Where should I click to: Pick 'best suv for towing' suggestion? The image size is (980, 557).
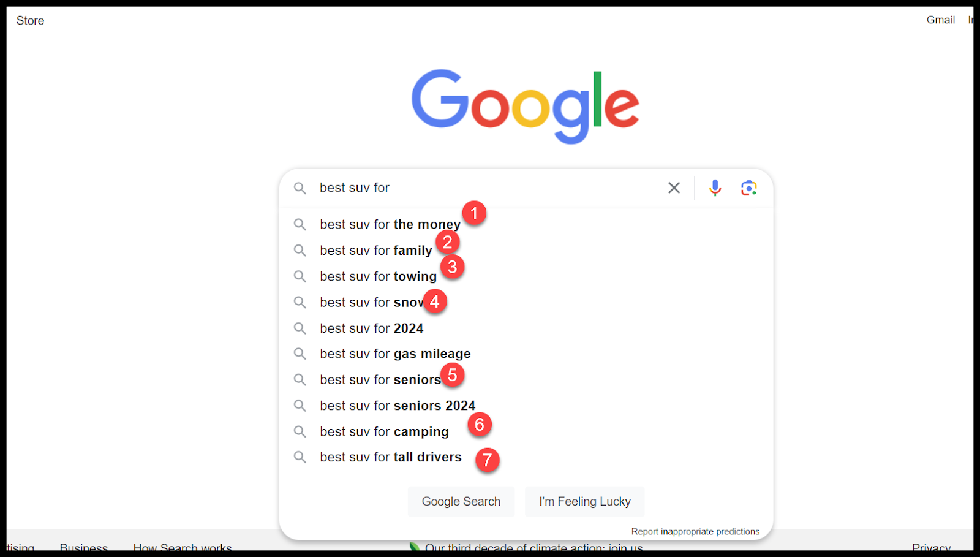pos(378,276)
